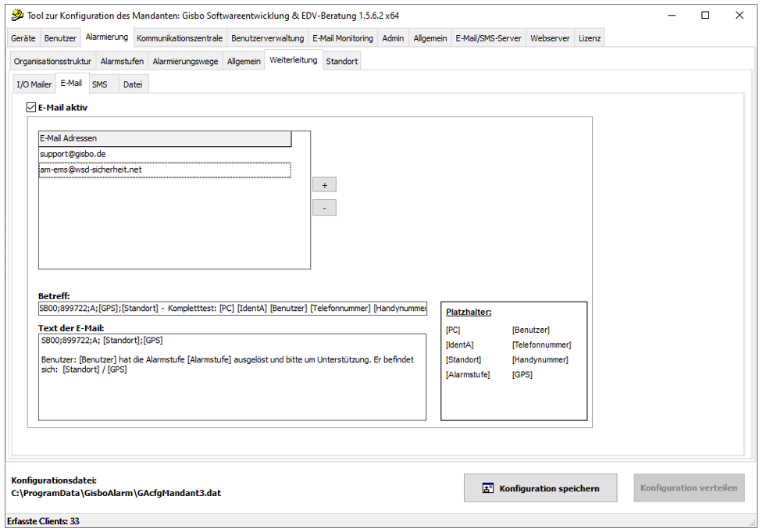
Task: Click the [GPS] placeholder in Platzhalter box
Action: point(522,375)
